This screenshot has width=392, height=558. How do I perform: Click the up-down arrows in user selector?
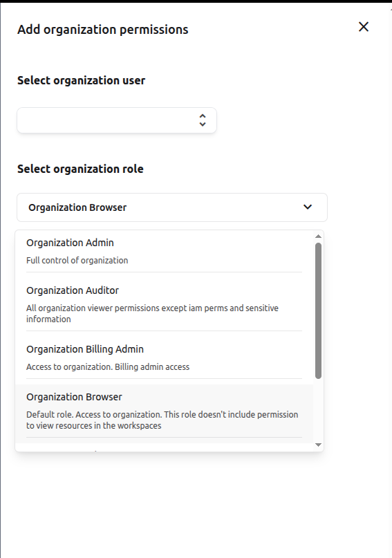[x=203, y=120]
